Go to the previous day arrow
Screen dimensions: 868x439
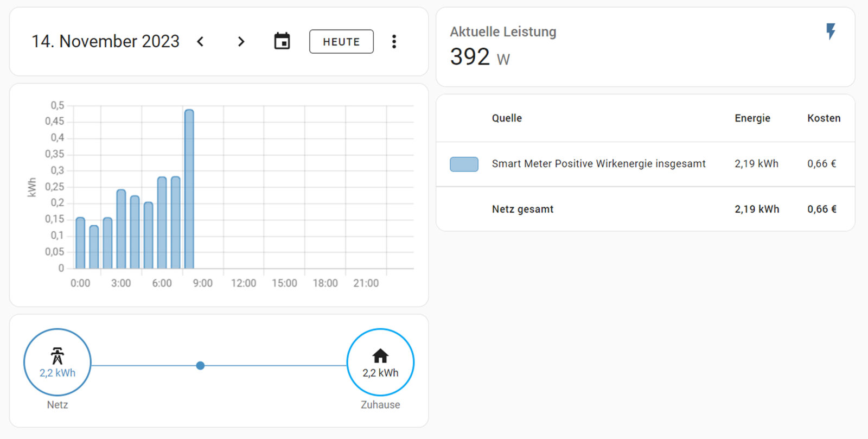pos(200,42)
